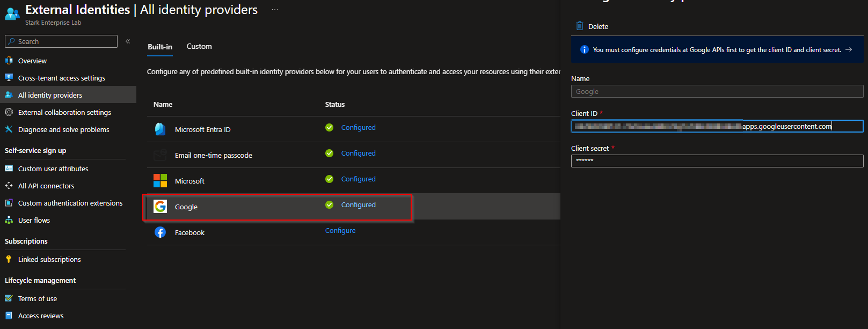The width and height of the screenshot is (868, 329).
Task: Click the Custom user attributes icon
Action: (x=9, y=169)
